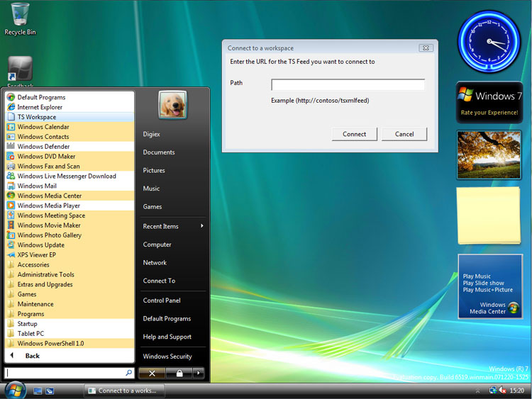
Task: Open the Feedback desktop shortcut
Action: pos(20,71)
